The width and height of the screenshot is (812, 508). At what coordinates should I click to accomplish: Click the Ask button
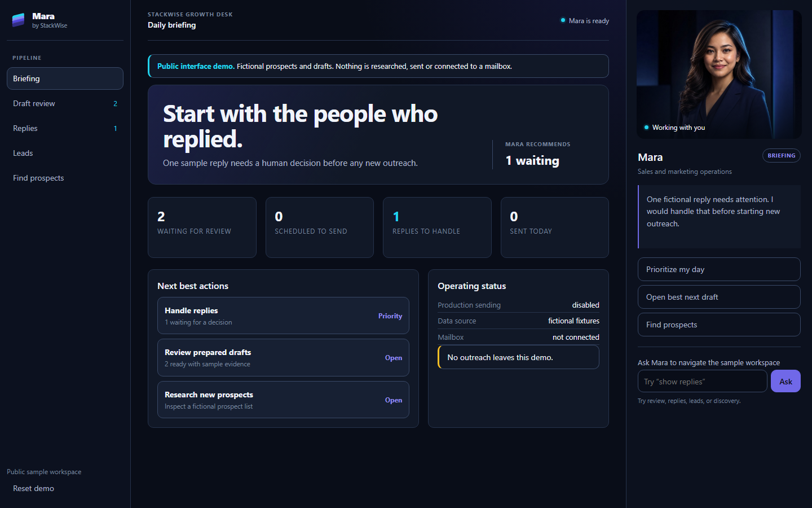785,381
